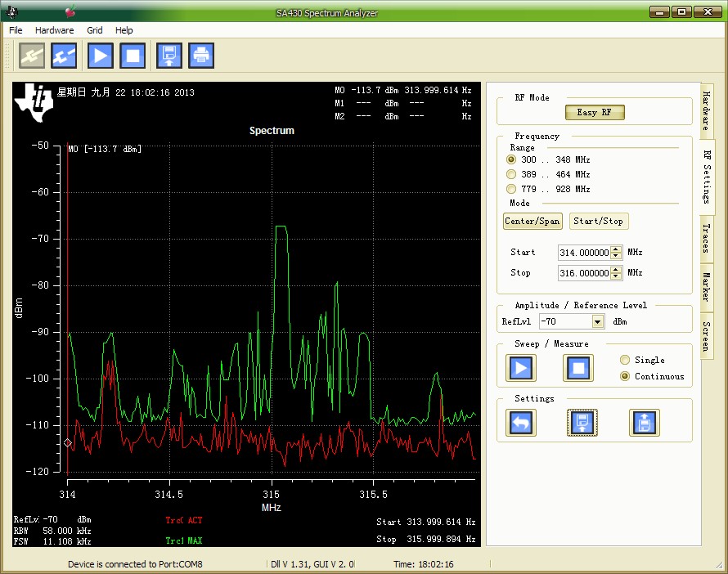Switch to Center/Span frequency mode
This screenshot has width=728, height=574.
tap(533, 221)
